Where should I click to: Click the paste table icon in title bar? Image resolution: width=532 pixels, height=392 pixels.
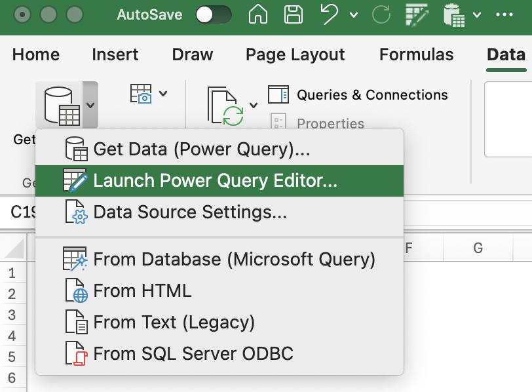[x=453, y=15]
